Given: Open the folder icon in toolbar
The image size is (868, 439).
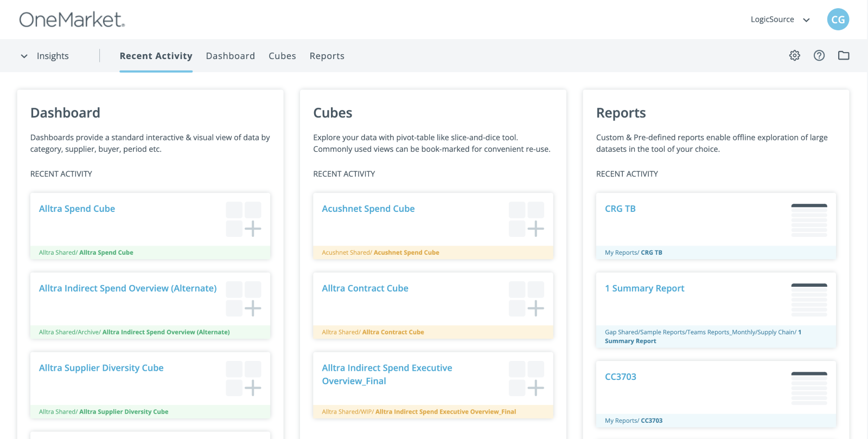Looking at the screenshot, I should 844,55.
